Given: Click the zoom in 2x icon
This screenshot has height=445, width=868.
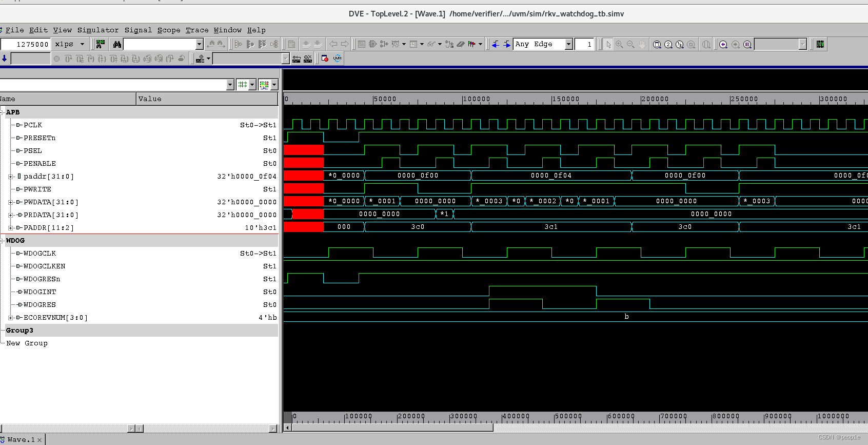Looking at the screenshot, I should (668, 45).
